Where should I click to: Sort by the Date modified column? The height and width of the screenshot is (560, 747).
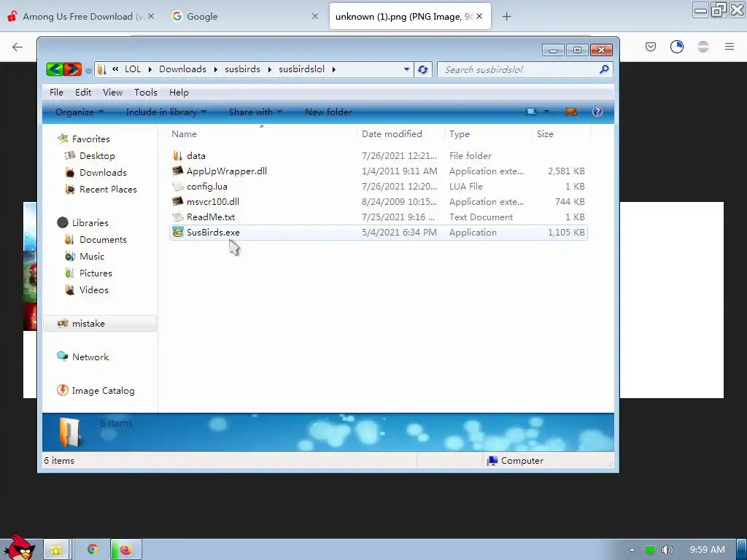[400, 134]
